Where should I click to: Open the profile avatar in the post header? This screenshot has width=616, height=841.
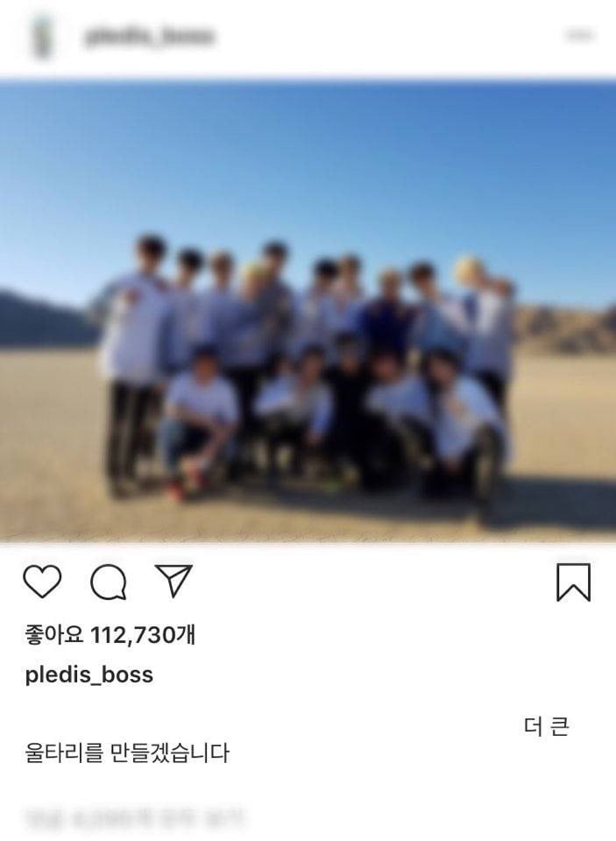click(x=41, y=37)
